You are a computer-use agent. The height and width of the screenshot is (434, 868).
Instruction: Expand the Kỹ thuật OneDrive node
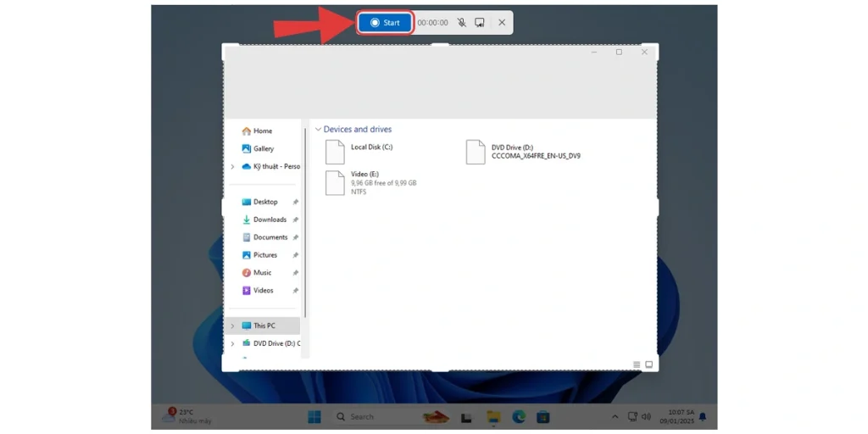pos(232,167)
